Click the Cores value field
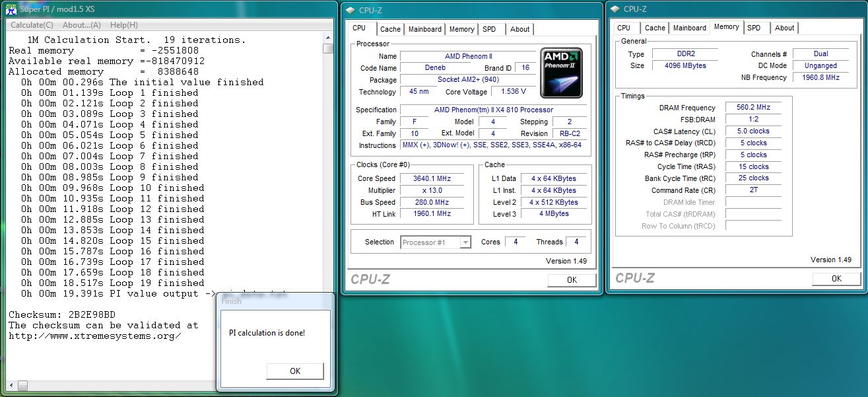Screen dimensions: 868x397 [x=515, y=242]
